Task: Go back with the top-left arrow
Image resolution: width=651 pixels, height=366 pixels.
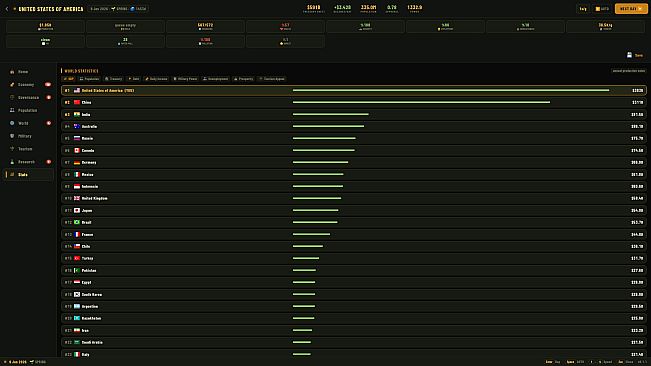Action: click(7, 9)
